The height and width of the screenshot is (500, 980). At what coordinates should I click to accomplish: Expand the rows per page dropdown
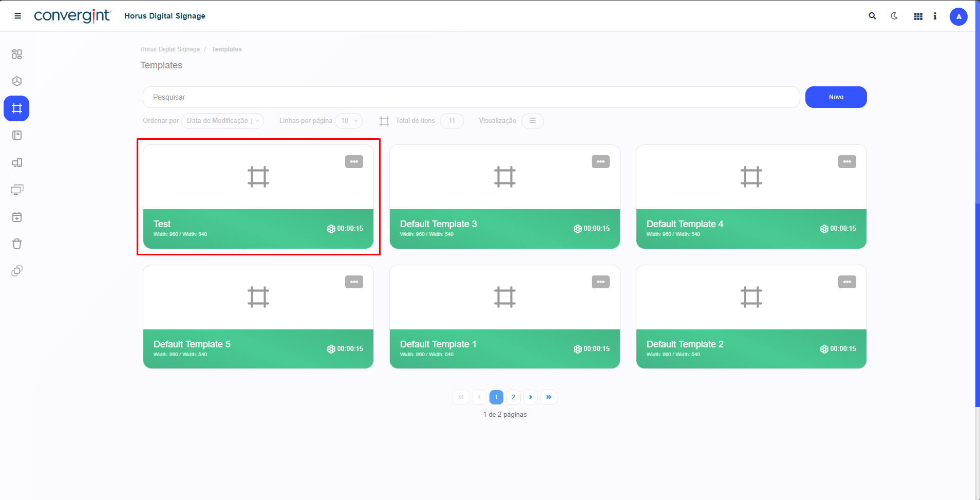(x=349, y=121)
